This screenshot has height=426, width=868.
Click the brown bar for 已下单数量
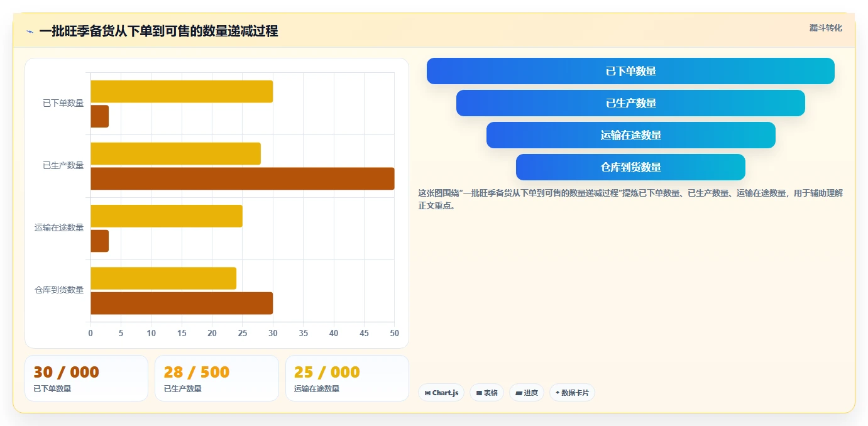99,116
